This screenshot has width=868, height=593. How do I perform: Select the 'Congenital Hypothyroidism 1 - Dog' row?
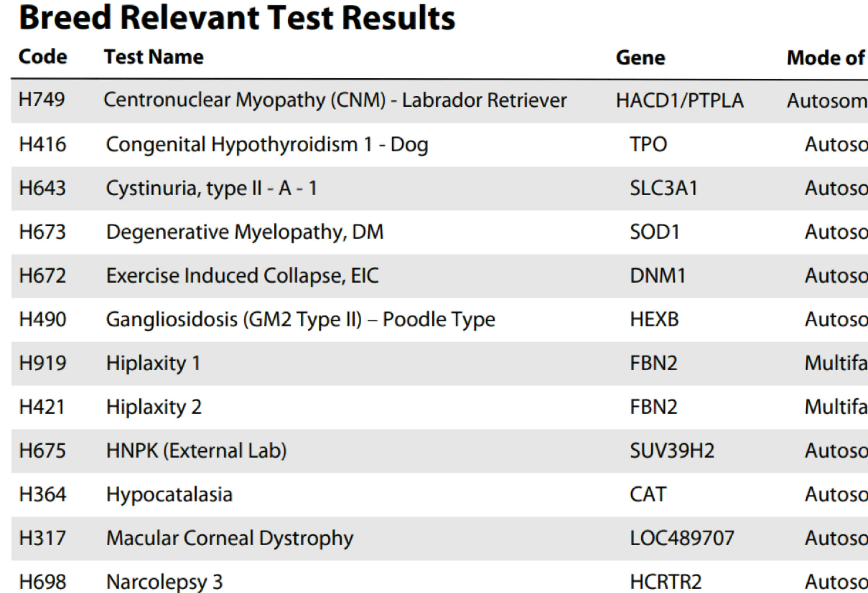click(267, 144)
